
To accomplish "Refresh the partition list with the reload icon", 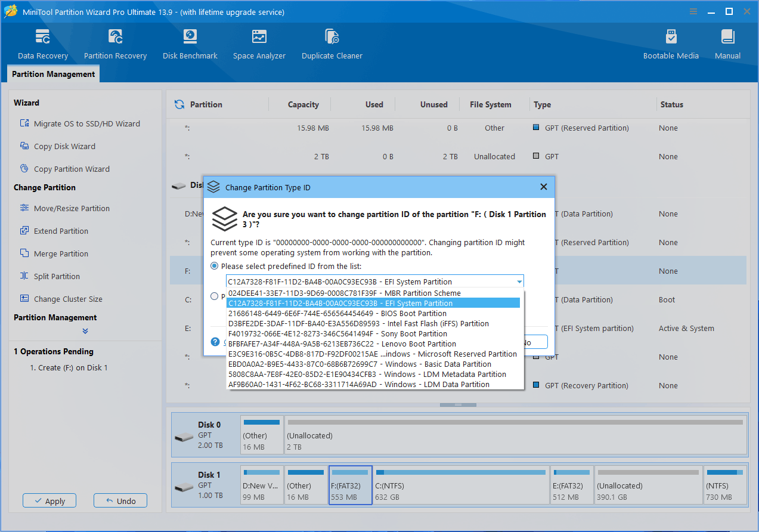I will (179, 104).
